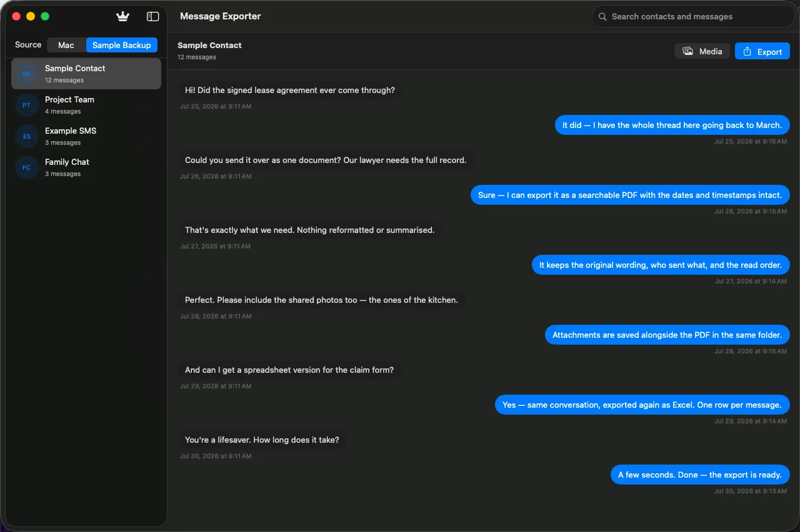Click the message 'Could you send it over as one document?'
The height and width of the screenshot is (532, 800).
[326, 160]
